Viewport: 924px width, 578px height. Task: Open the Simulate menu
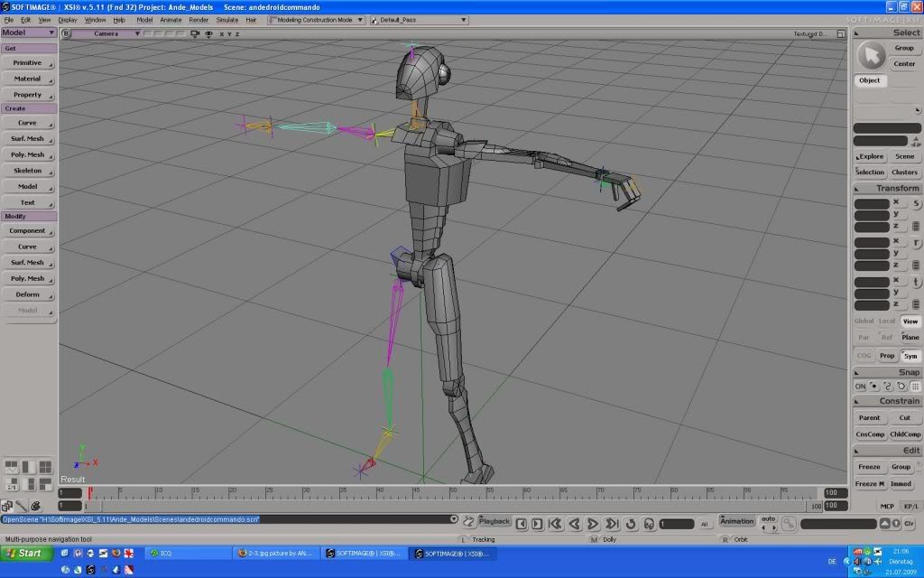click(226, 20)
